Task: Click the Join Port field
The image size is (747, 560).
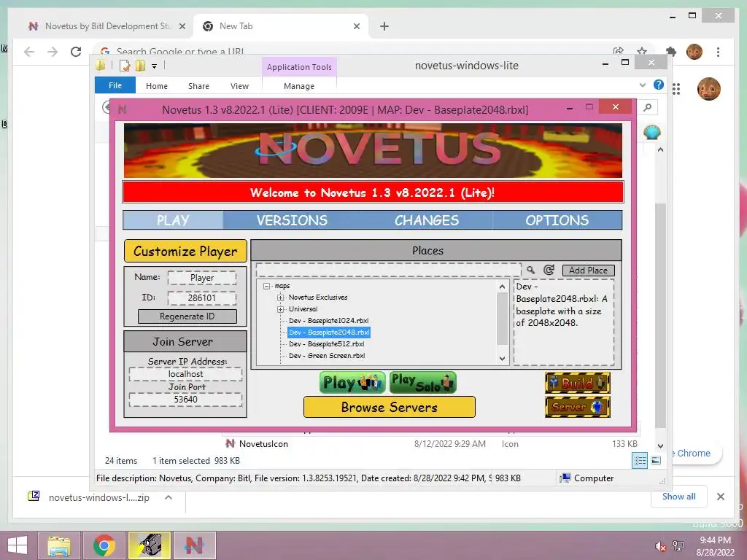Action: [x=185, y=400]
